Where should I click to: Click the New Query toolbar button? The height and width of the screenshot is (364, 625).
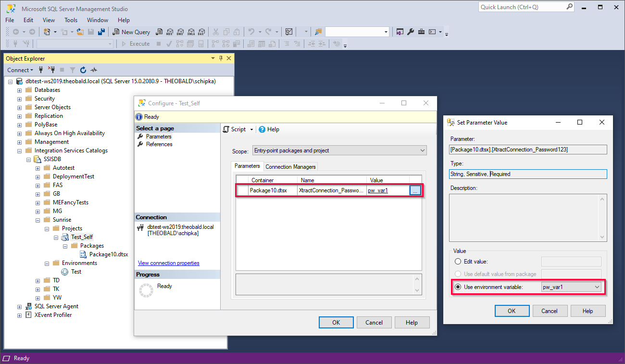click(x=131, y=32)
